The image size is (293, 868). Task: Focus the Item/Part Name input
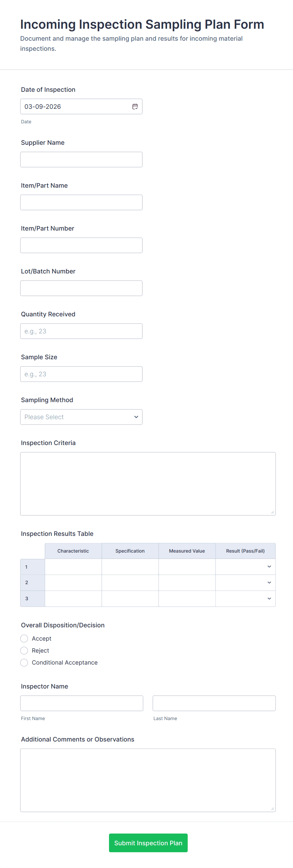[81, 202]
